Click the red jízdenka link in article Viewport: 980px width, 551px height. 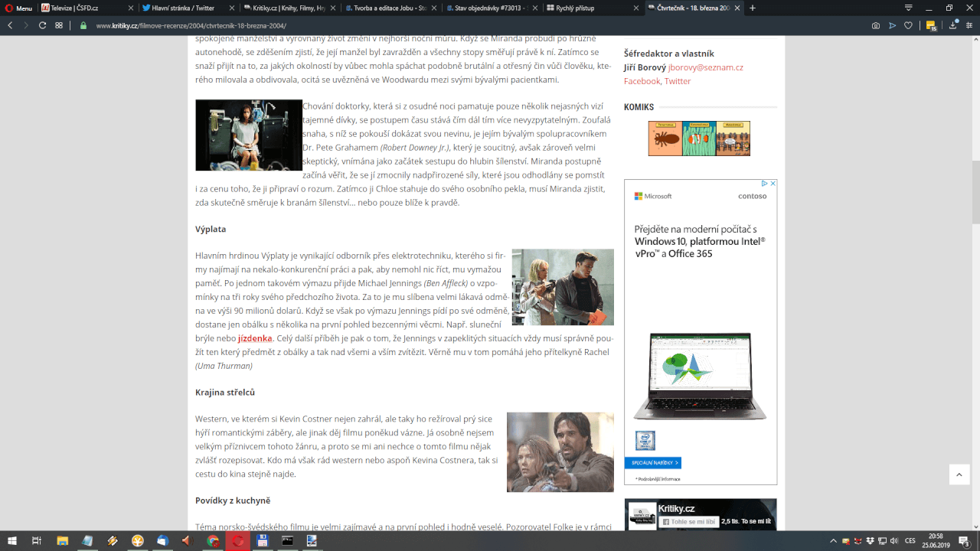point(255,338)
